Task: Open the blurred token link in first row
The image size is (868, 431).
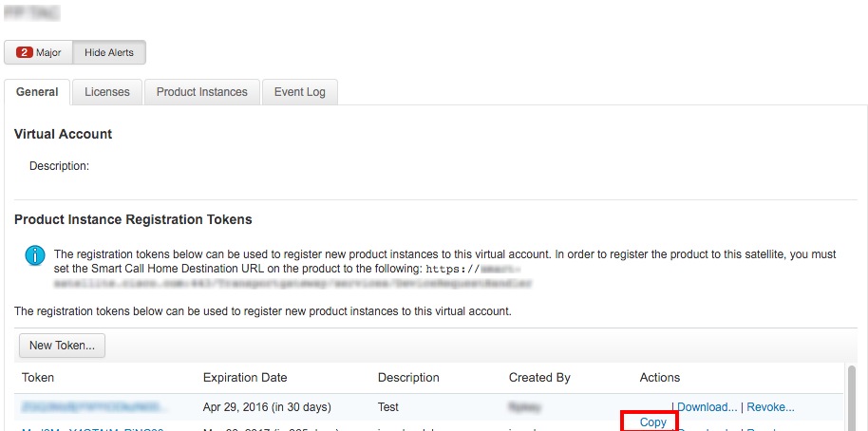Action: (x=91, y=407)
